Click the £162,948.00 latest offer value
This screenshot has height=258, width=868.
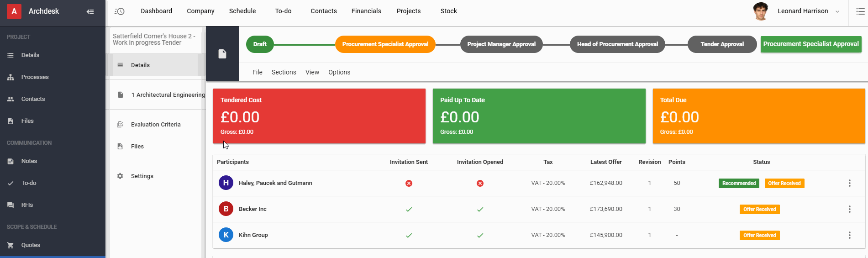(x=606, y=183)
